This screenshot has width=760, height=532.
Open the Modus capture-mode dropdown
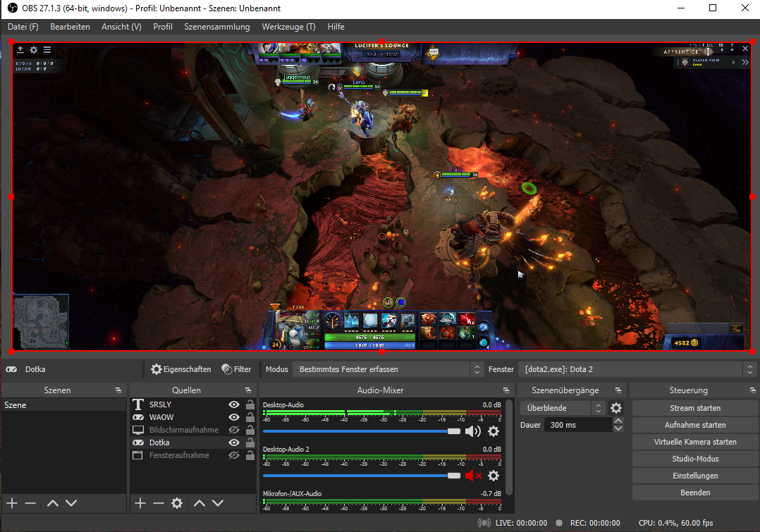(x=388, y=369)
